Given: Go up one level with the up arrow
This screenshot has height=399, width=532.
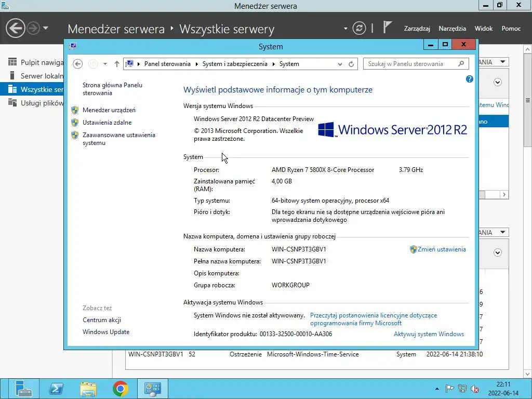Looking at the screenshot, I should [117, 64].
